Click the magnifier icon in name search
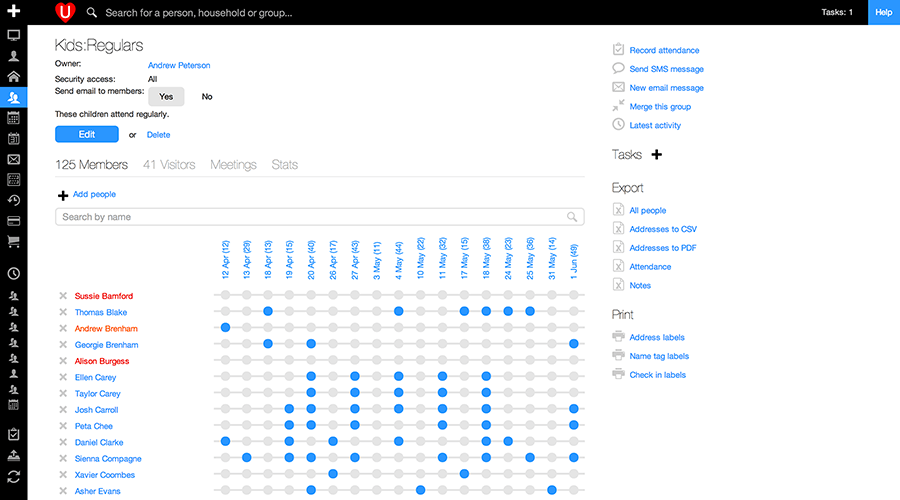This screenshot has height=500, width=900. click(x=572, y=217)
